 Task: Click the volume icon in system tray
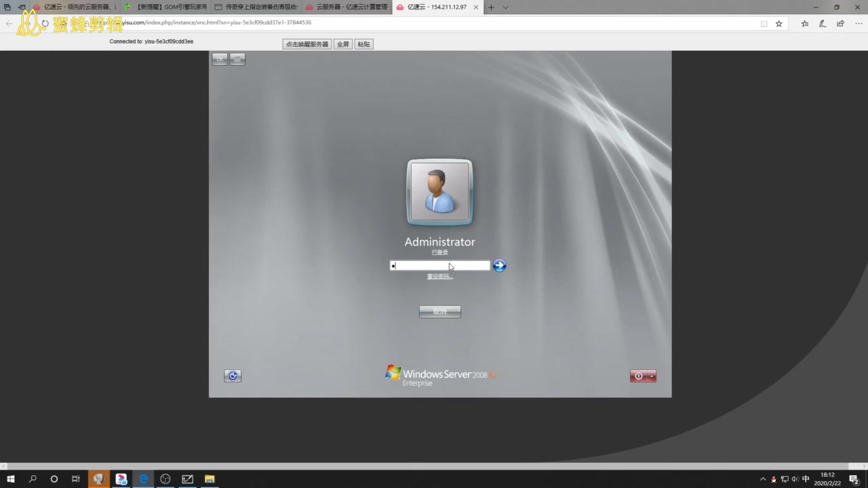click(x=795, y=479)
